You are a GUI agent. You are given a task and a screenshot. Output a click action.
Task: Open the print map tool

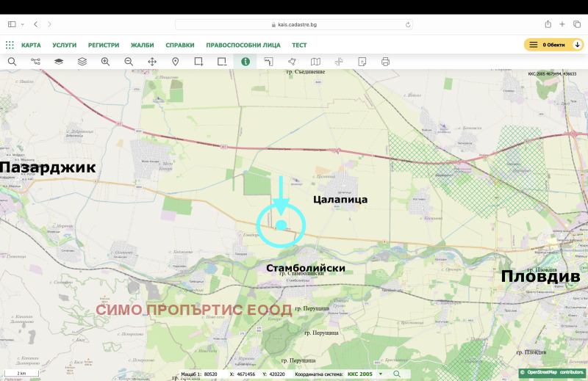[x=385, y=62]
